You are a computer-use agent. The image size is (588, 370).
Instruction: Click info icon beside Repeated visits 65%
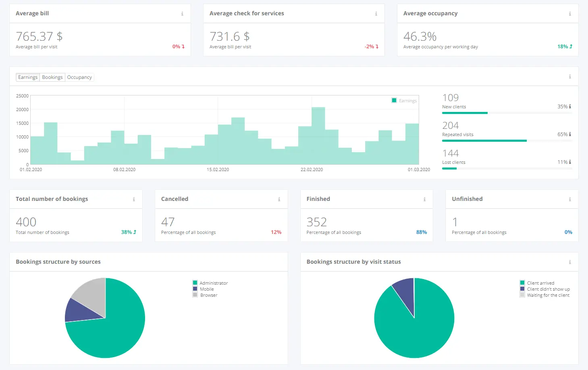[570, 134]
